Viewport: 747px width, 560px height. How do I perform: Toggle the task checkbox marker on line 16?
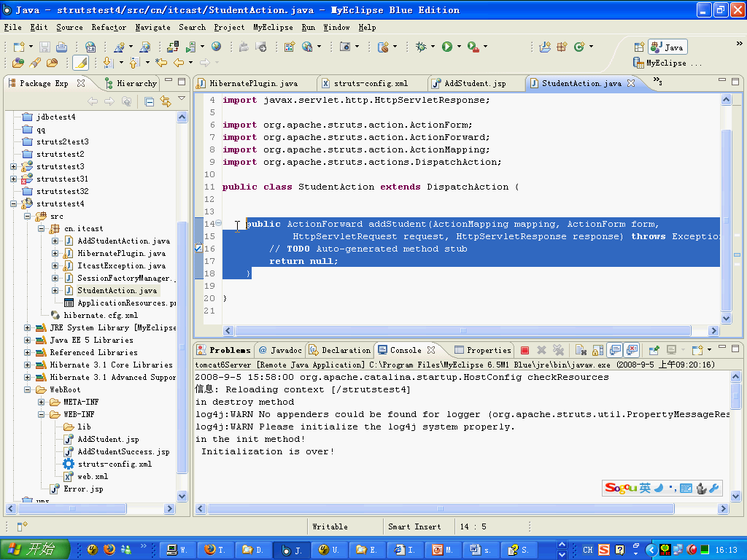[x=198, y=248]
